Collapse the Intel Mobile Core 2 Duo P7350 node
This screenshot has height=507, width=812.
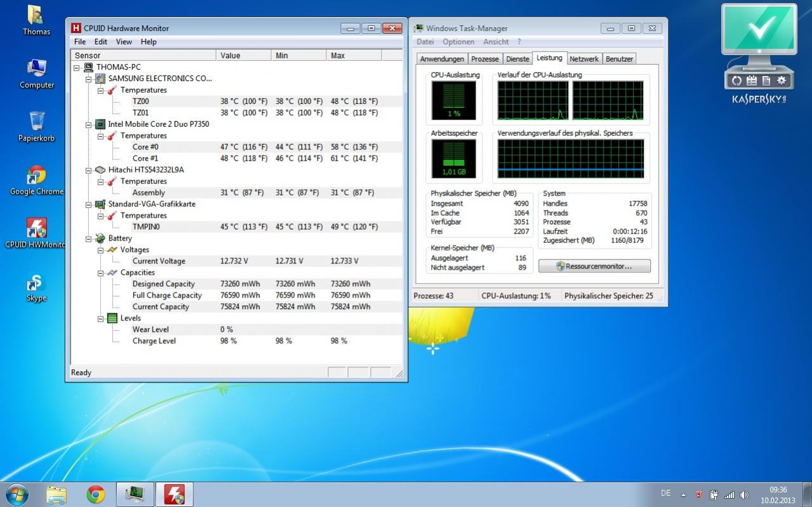tap(88, 124)
